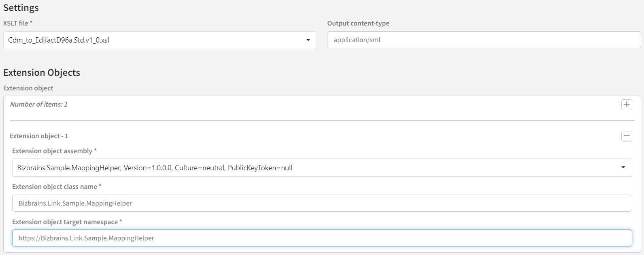The width and height of the screenshot is (644, 255).
Task: Click the Extension object - 1 item header
Action: (39, 136)
